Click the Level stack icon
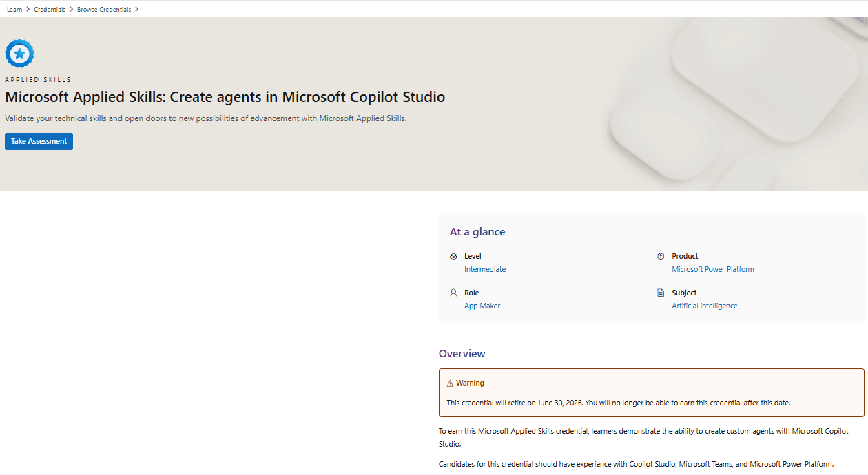868x475 pixels. 453,256
